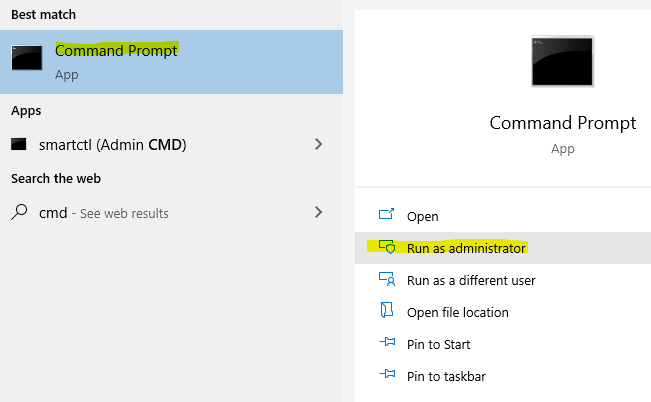651x402 pixels.
Task: Click the magnifier icon beside cmd web search
Action: click(19, 213)
